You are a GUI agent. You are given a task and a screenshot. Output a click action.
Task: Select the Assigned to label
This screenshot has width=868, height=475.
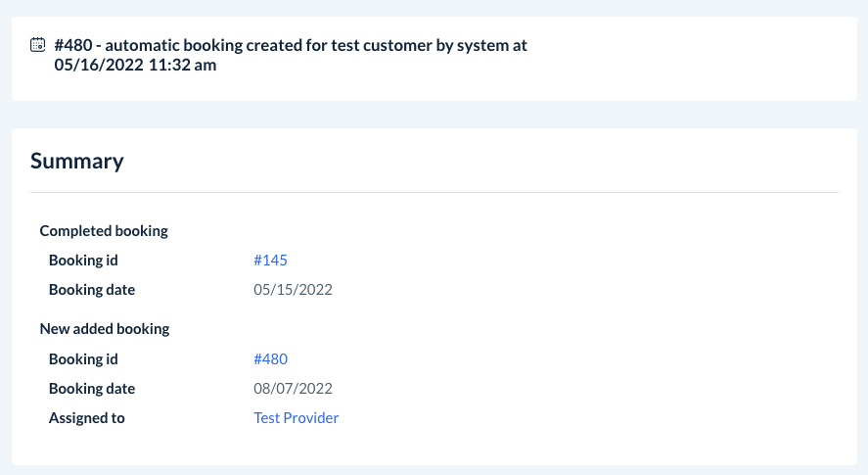pos(87,418)
